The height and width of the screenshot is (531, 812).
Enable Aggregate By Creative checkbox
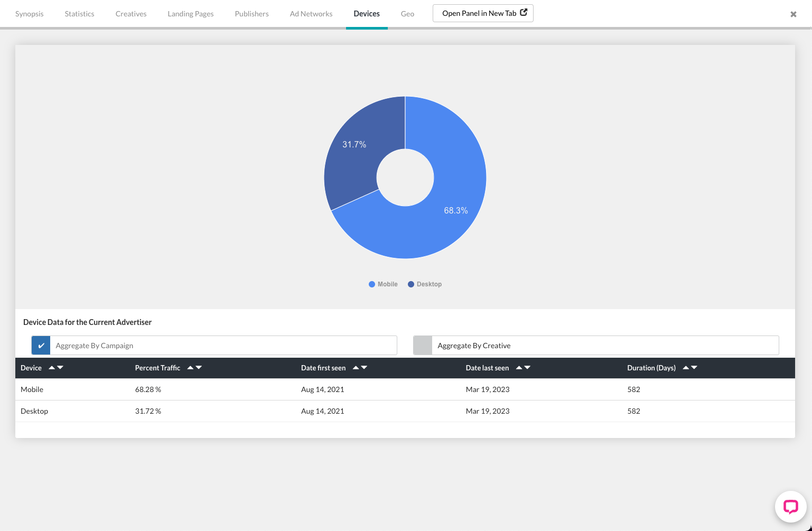click(x=423, y=346)
